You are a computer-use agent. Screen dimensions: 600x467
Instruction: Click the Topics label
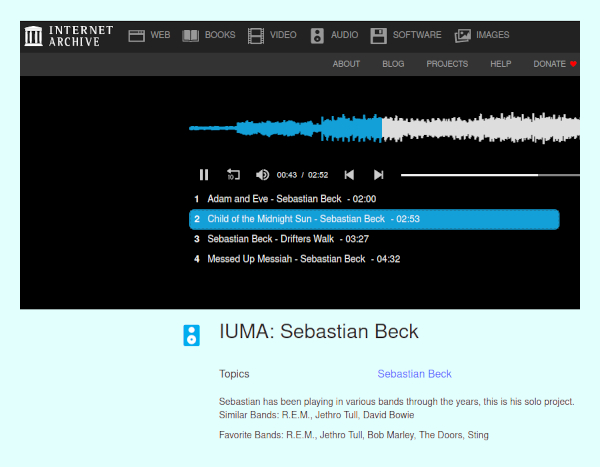tap(234, 374)
